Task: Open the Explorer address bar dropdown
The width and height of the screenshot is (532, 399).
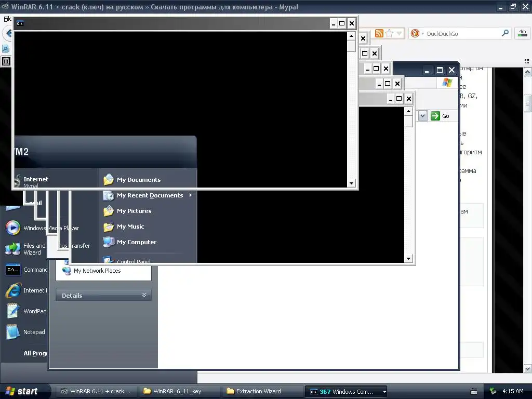Action: 422,116
